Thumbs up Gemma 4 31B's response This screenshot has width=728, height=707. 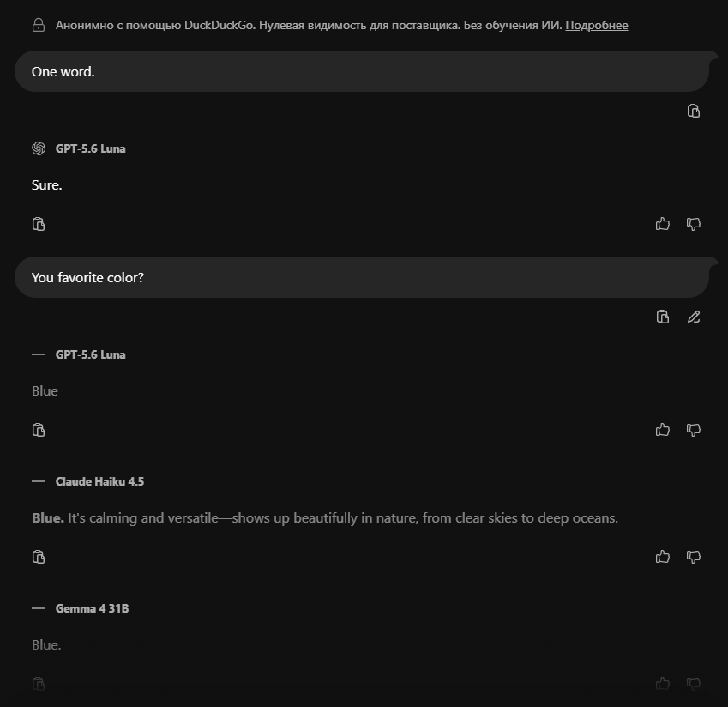coord(663,684)
